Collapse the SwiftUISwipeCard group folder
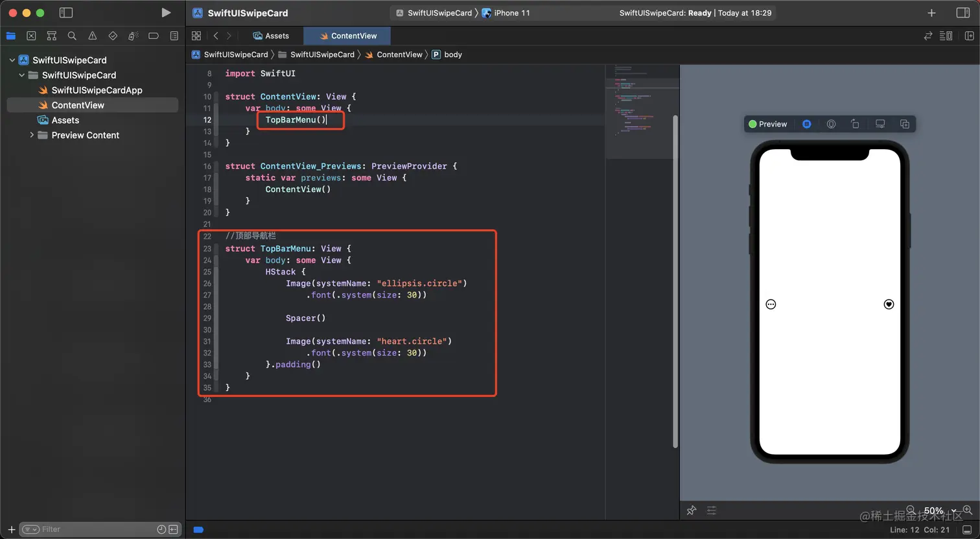Image resolution: width=980 pixels, height=539 pixels. point(22,75)
